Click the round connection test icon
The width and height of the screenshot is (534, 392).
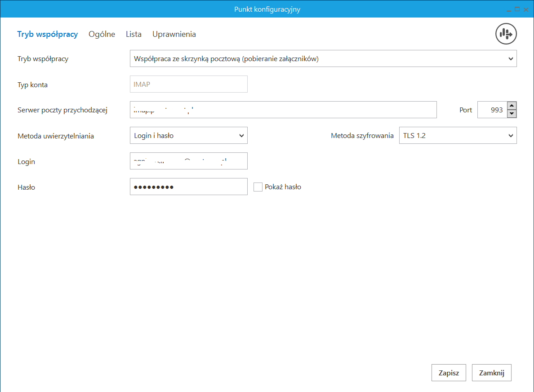pos(506,34)
